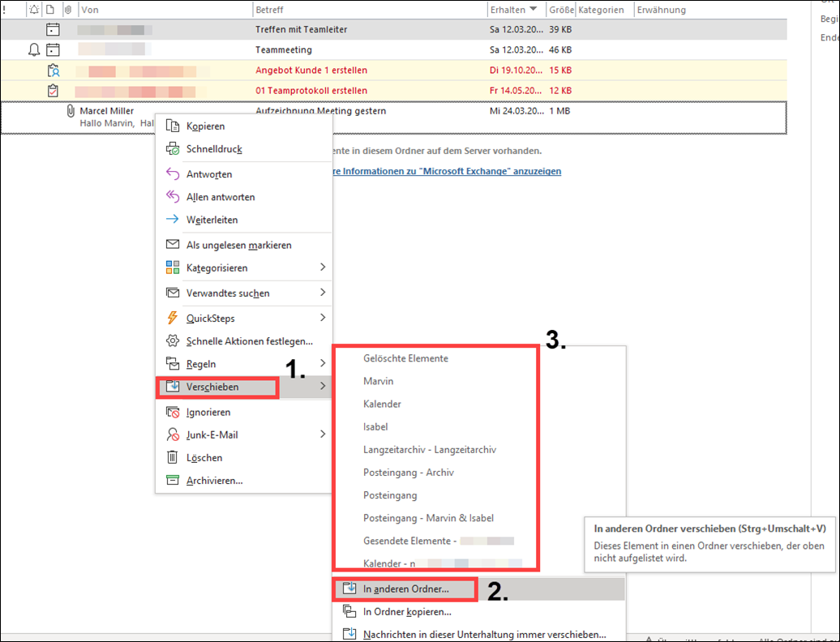Choose Kopieren in the context menu

click(244, 126)
